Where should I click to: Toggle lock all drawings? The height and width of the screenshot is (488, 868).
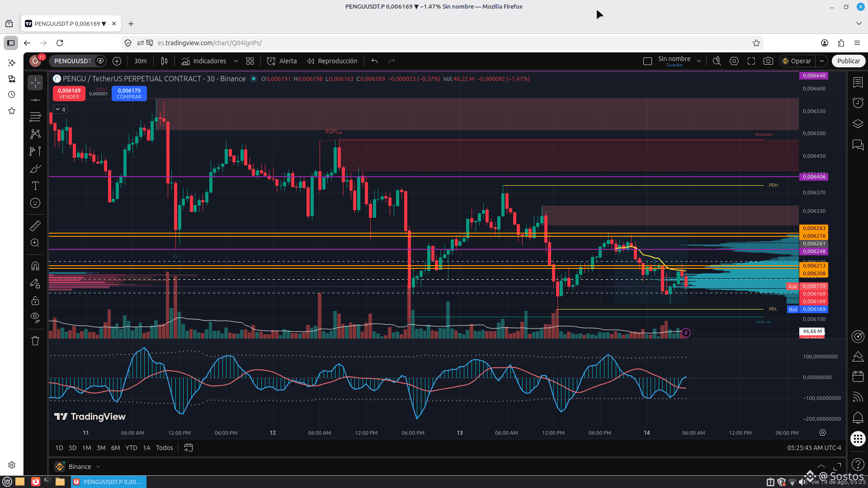[35, 300]
